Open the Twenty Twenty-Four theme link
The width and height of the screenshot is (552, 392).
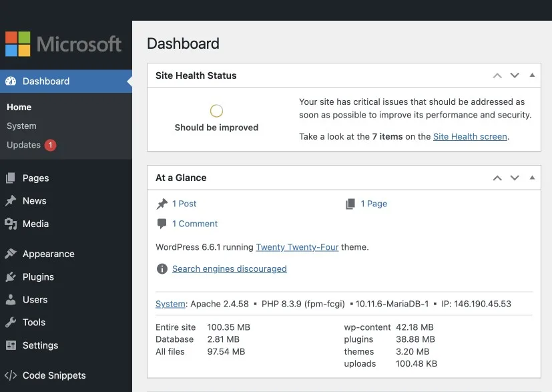(x=297, y=247)
